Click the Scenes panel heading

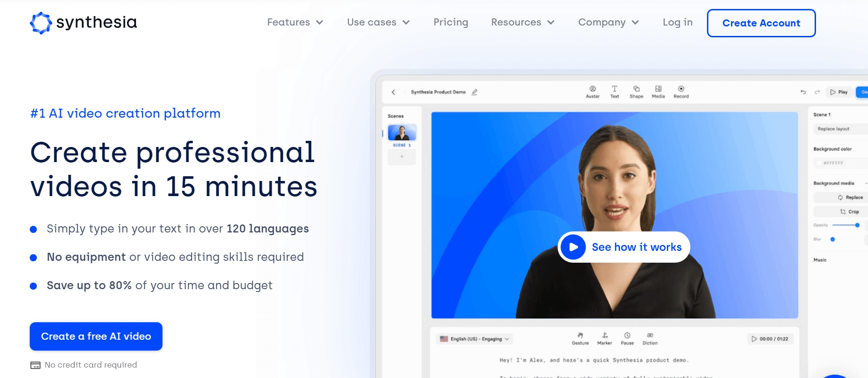(x=396, y=116)
